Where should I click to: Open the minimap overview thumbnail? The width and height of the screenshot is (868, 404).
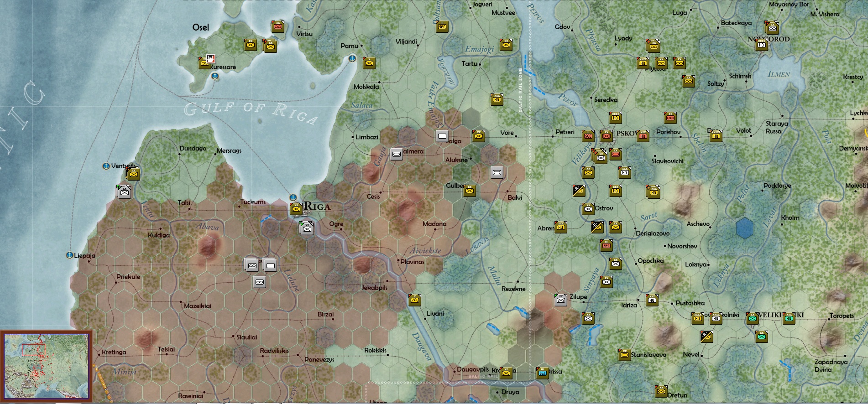point(46,366)
